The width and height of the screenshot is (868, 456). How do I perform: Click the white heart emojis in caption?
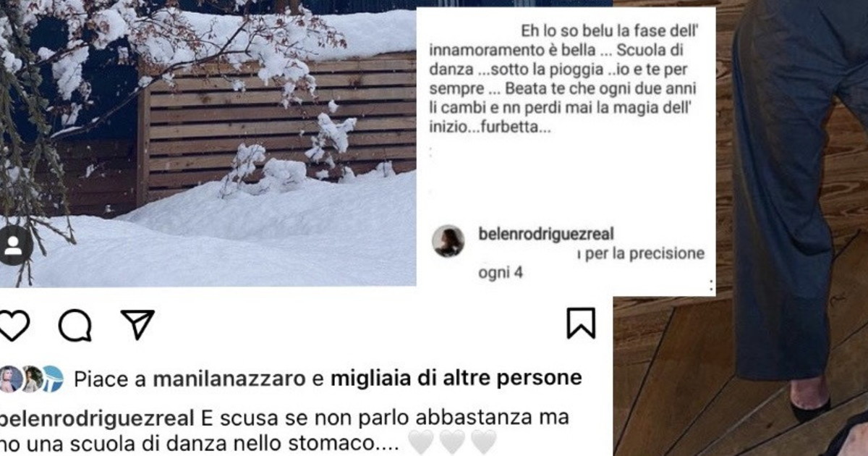453,442
